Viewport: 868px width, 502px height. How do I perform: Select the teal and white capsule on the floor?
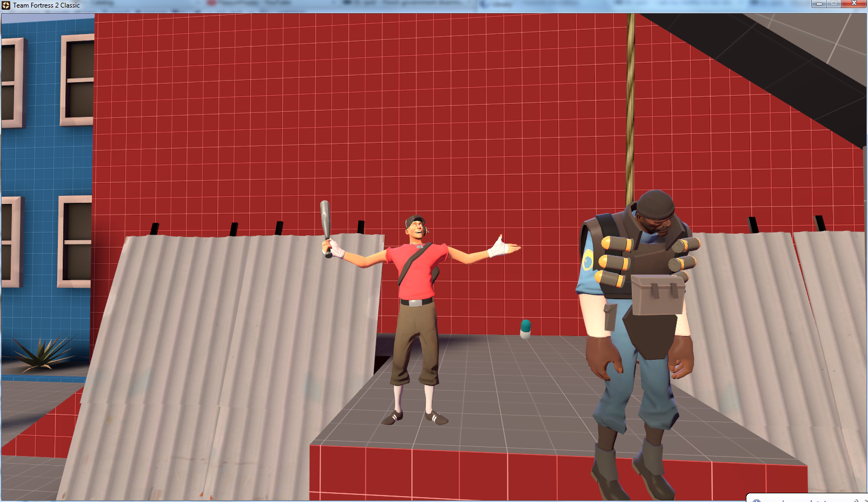pos(525,328)
